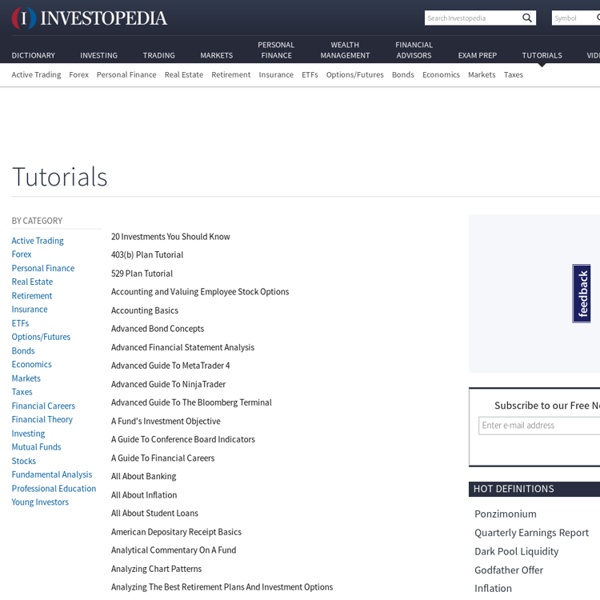Viewport: 600px width, 600px height.
Task: Open the Godfather Offer definition
Action: pyautogui.click(x=509, y=570)
